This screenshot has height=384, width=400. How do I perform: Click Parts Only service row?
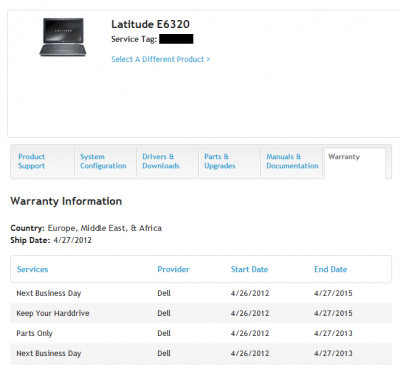pos(201,333)
